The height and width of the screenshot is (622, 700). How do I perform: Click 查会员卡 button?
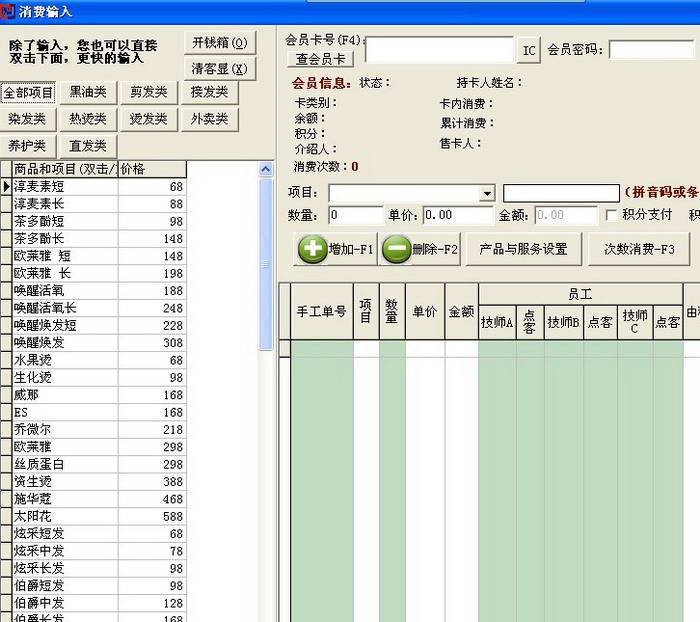320,59
